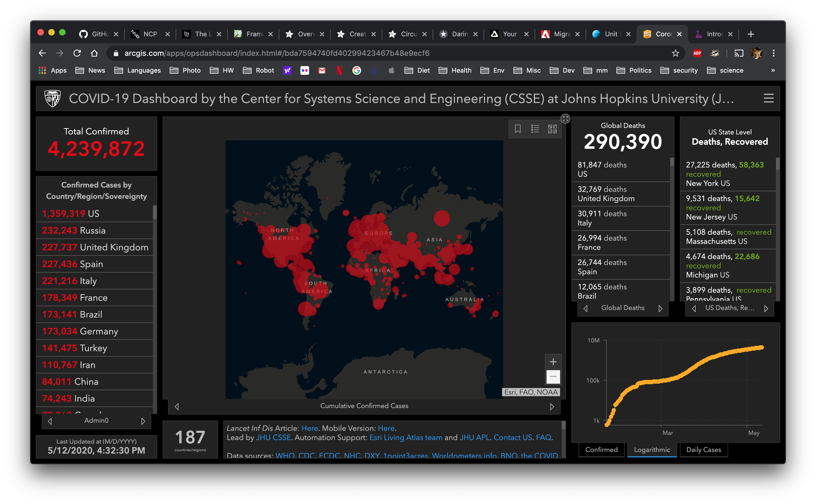Open the Google bookmark icon

[x=356, y=70]
